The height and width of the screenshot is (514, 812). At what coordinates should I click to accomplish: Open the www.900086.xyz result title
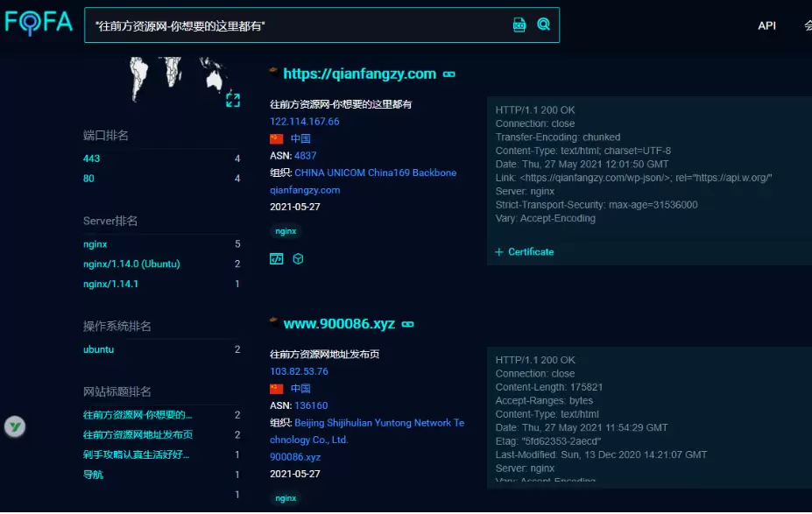pyautogui.click(x=339, y=324)
